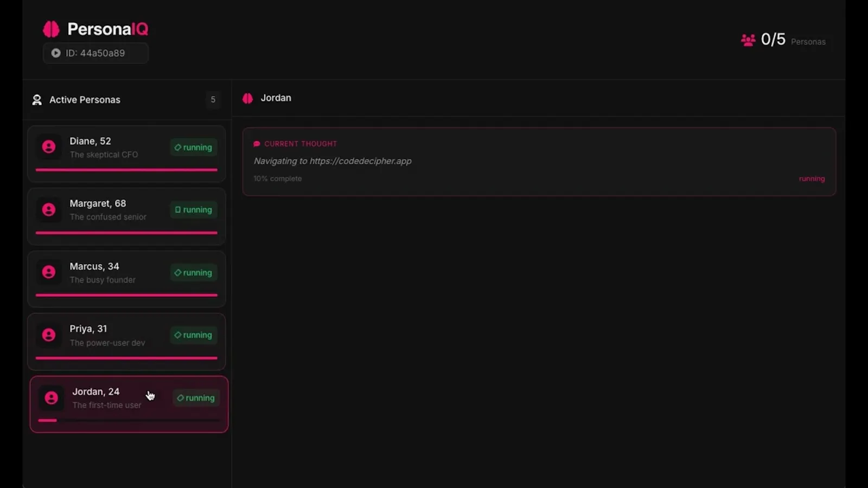
Task: Click "The confused senior" description
Action: pyautogui.click(x=108, y=217)
